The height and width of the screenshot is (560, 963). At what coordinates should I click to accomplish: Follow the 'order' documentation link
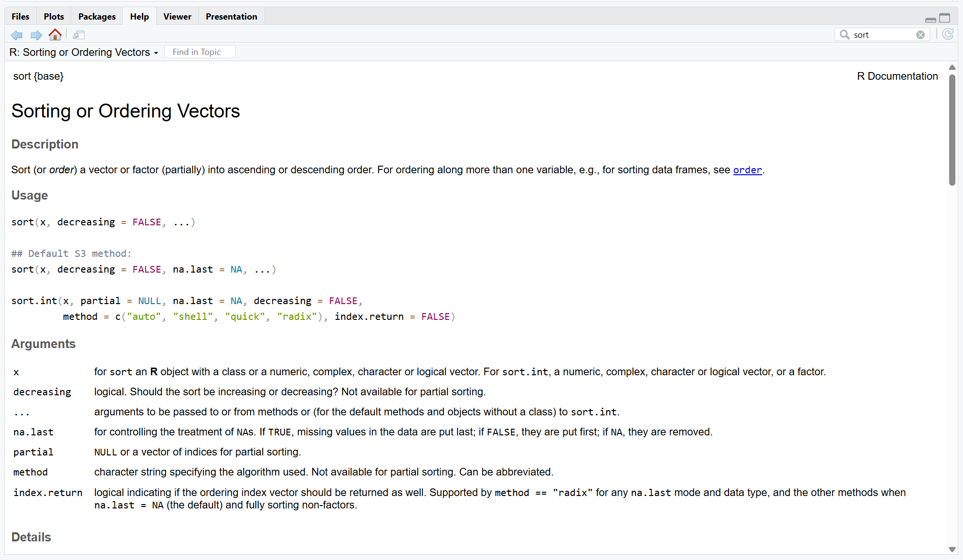(x=747, y=170)
